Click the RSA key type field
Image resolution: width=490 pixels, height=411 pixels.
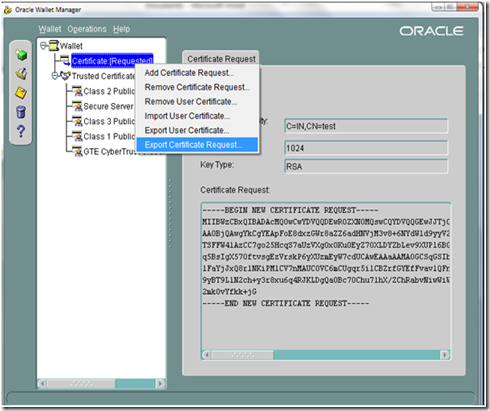point(366,166)
